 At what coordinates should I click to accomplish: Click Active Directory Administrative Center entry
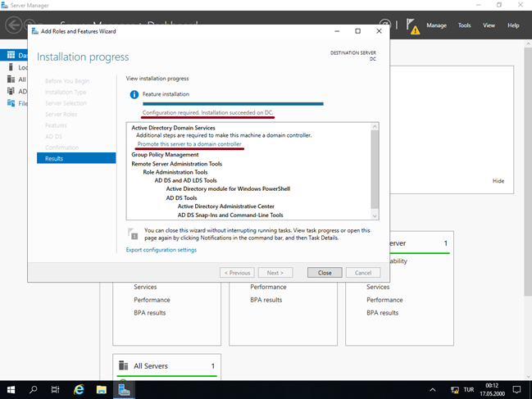(x=226, y=206)
